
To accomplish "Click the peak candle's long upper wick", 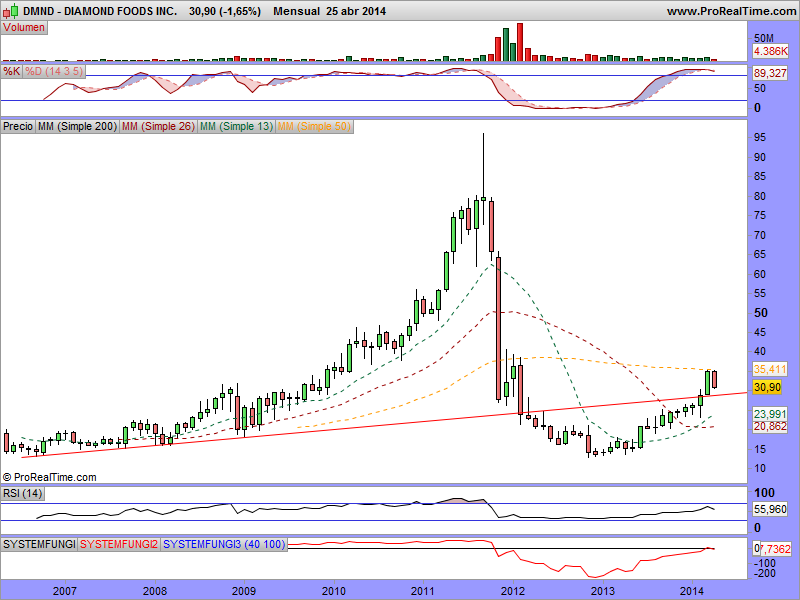I will (483, 164).
